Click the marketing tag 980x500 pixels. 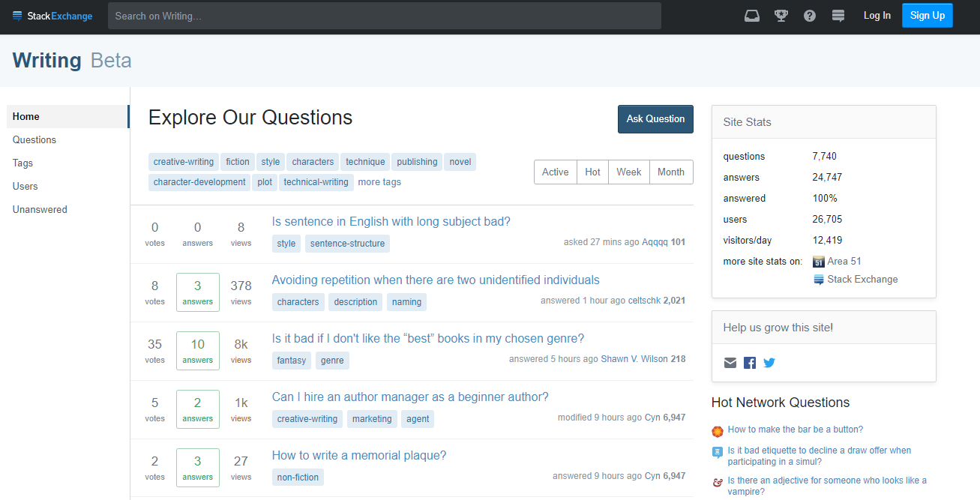pyautogui.click(x=372, y=419)
